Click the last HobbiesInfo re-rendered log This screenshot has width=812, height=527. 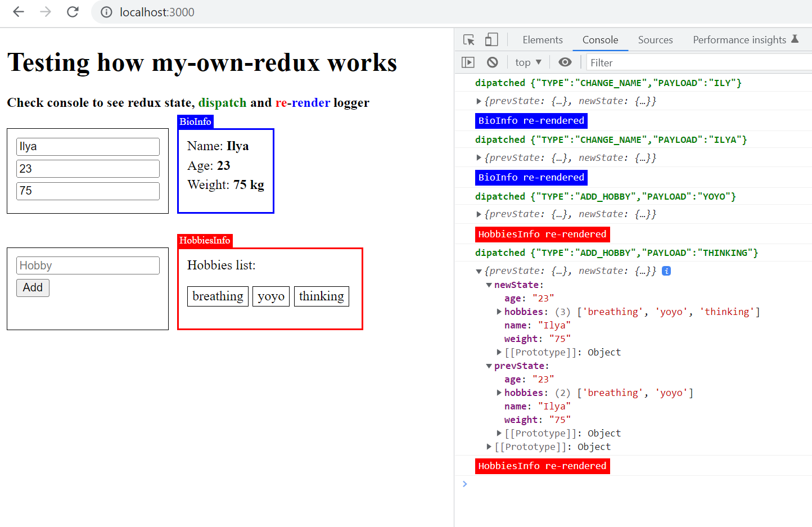coord(542,466)
